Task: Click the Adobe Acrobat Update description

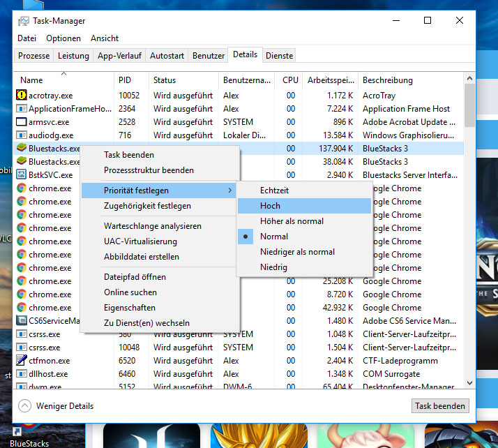Action: [409, 122]
